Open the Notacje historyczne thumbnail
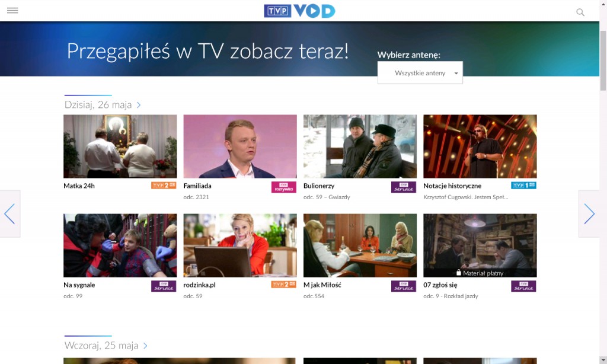This screenshot has width=607, height=364. (x=480, y=146)
